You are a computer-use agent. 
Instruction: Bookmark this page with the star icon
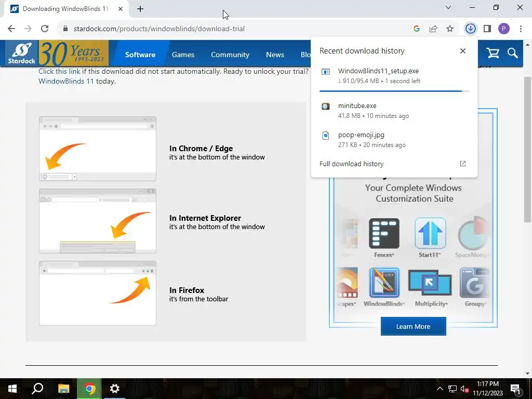pyautogui.click(x=450, y=29)
